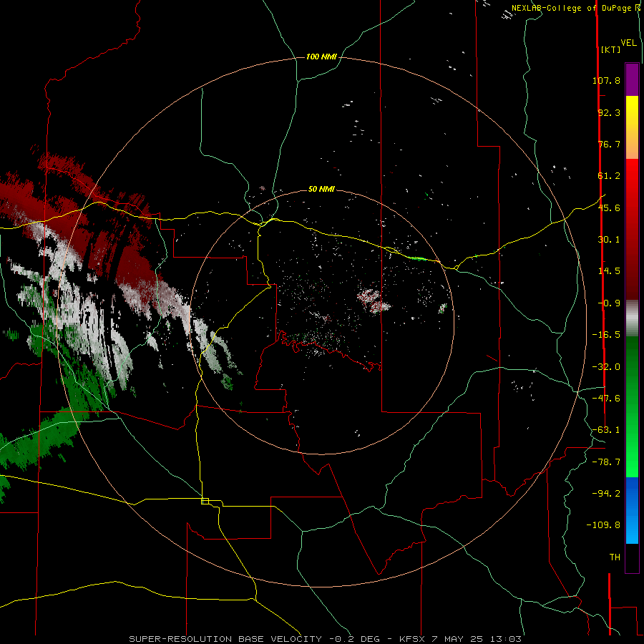
Task: Click the VEL legend title
Action: 628,43
